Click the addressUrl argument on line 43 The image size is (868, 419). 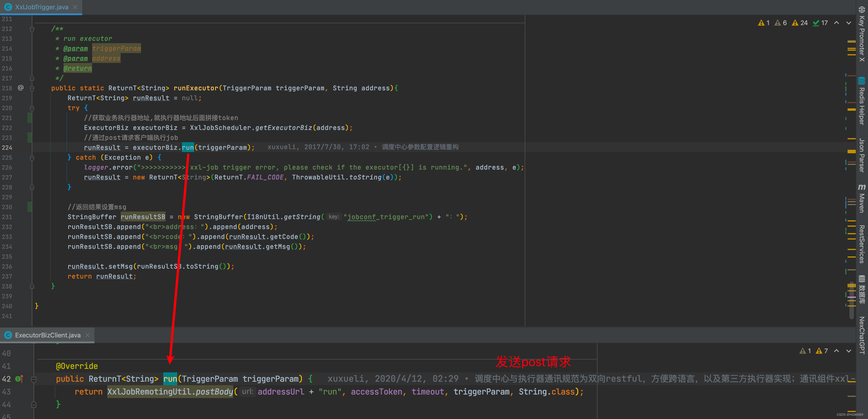point(281,392)
